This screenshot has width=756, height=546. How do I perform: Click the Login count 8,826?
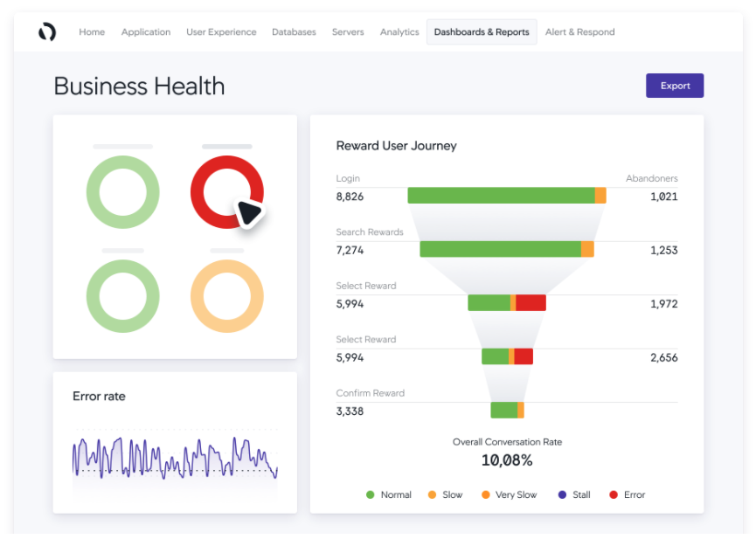[x=350, y=197]
